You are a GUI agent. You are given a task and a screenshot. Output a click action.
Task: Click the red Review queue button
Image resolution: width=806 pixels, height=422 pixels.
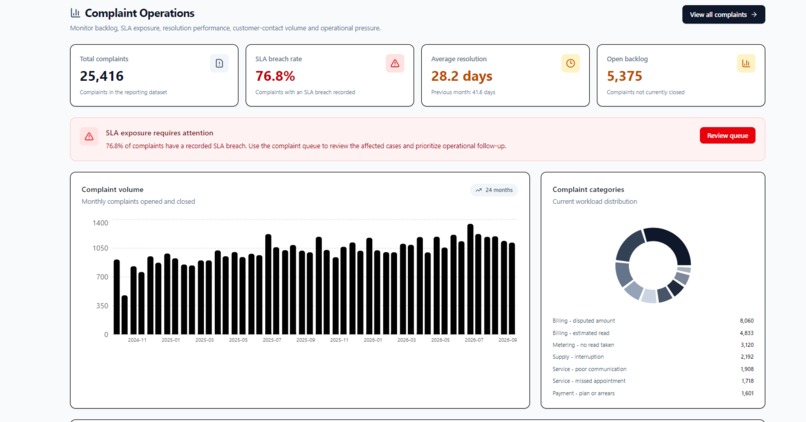pyautogui.click(x=727, y=136)
